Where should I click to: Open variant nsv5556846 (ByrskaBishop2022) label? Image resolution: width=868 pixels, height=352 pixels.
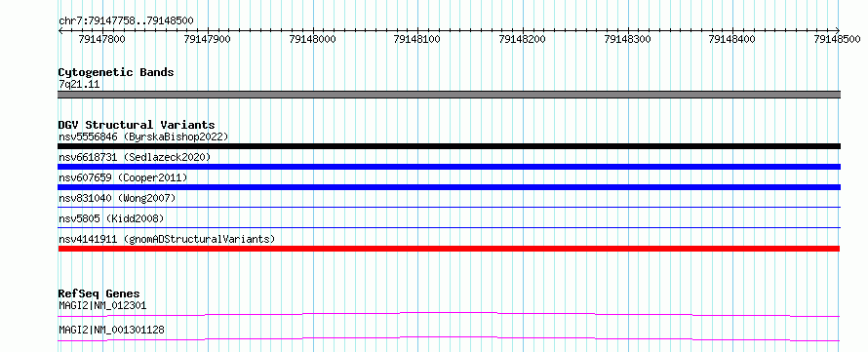[143, 137]
